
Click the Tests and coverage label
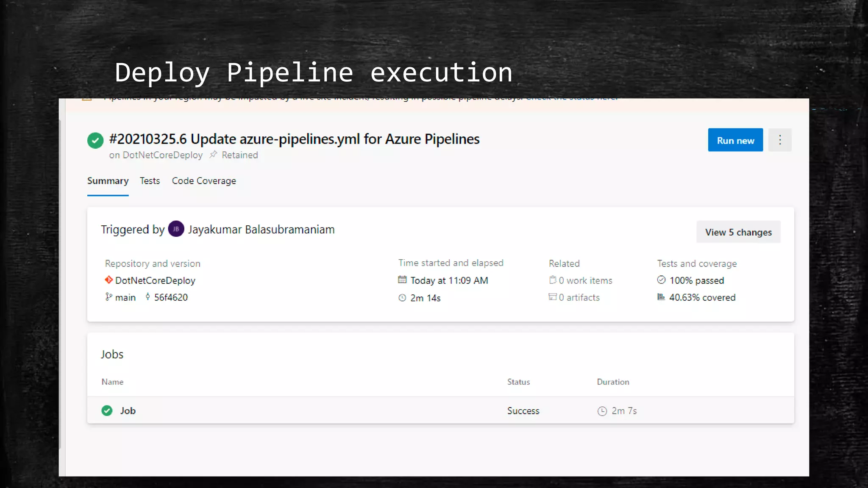(697, 263)
